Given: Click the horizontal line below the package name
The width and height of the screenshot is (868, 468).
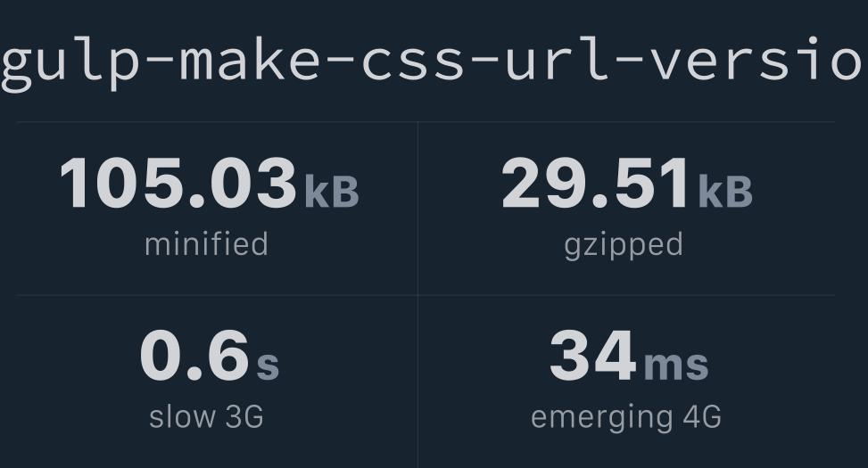Looking at the screenshot, I should pos(426,122).
